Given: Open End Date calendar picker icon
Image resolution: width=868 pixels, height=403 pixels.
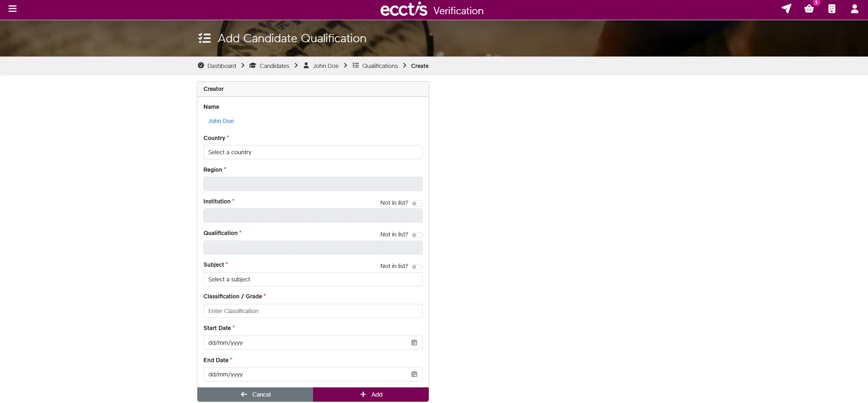Looking at the screenshot, I should pyautogui.click(x=414, y=375).
